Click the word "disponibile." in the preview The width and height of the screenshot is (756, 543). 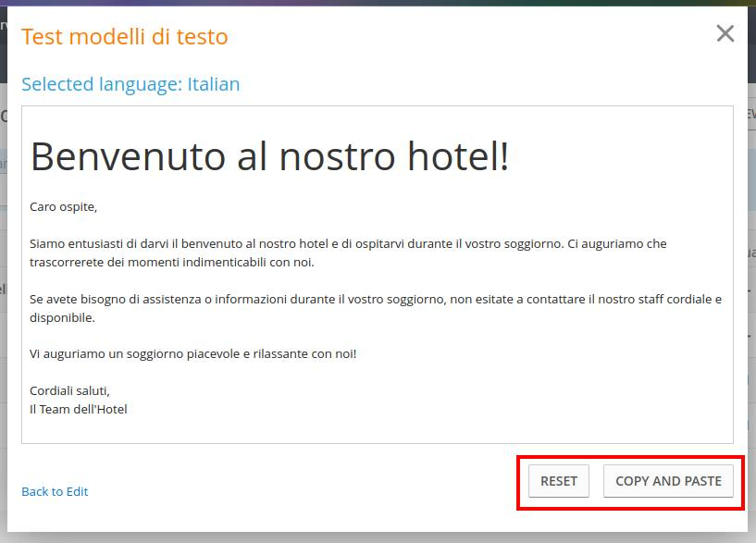pos(62,317)
